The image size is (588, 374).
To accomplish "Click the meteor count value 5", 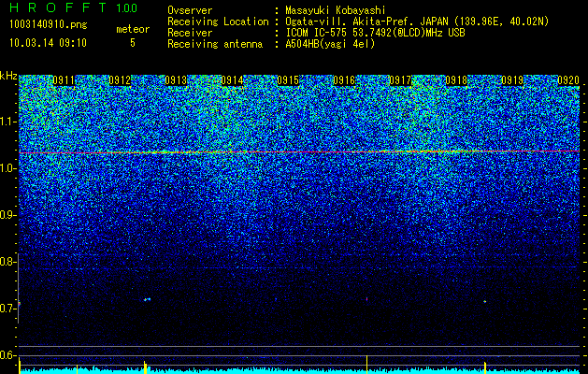I will [x=133, y=43].
